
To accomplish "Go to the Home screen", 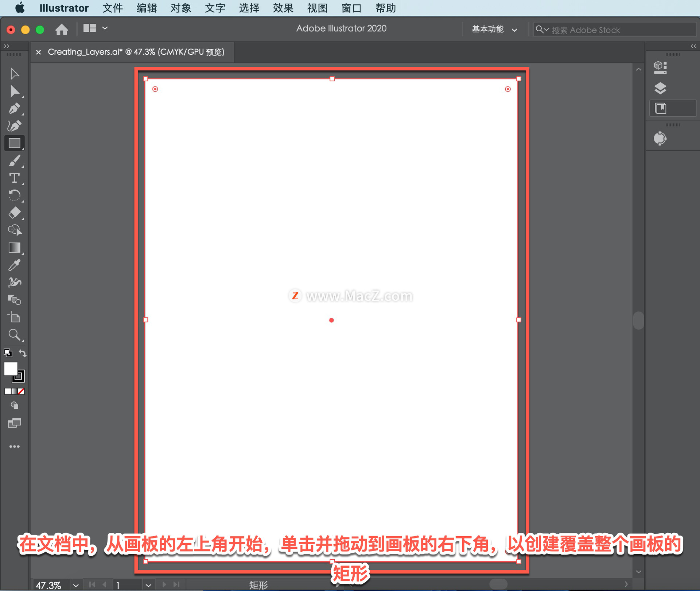I will tap(62, 29).
